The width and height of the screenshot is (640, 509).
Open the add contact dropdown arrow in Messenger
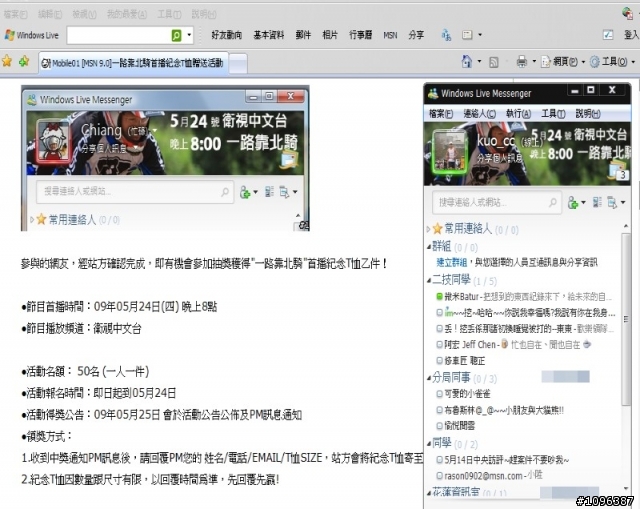583,202
